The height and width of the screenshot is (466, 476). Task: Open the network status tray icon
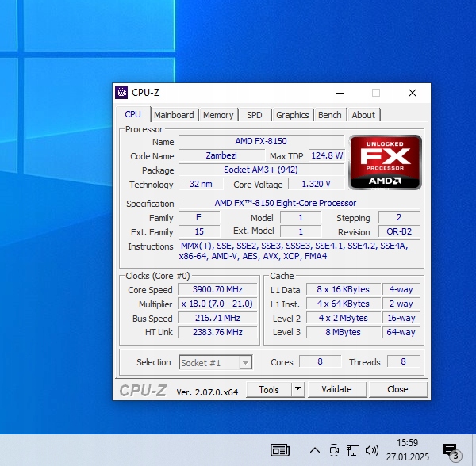(353, 450)
